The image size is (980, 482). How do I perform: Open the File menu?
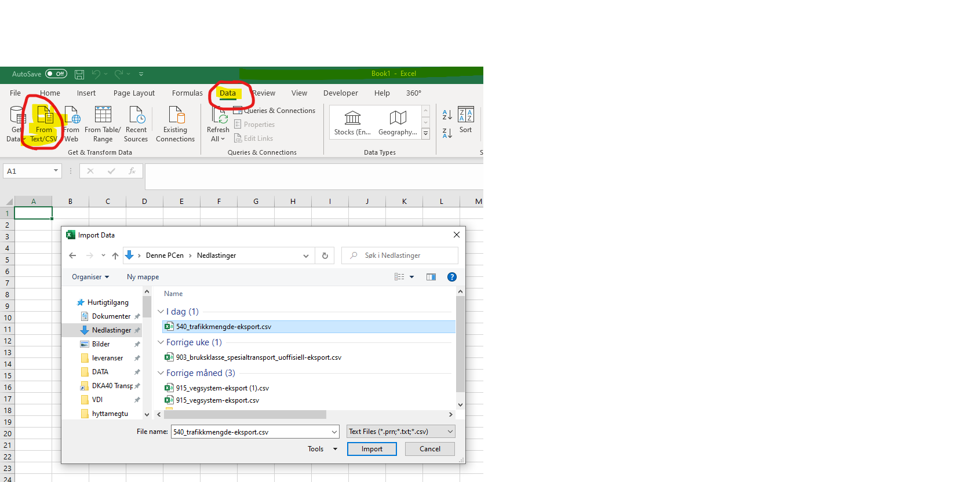pyautogui.click(x=15, y=93)
